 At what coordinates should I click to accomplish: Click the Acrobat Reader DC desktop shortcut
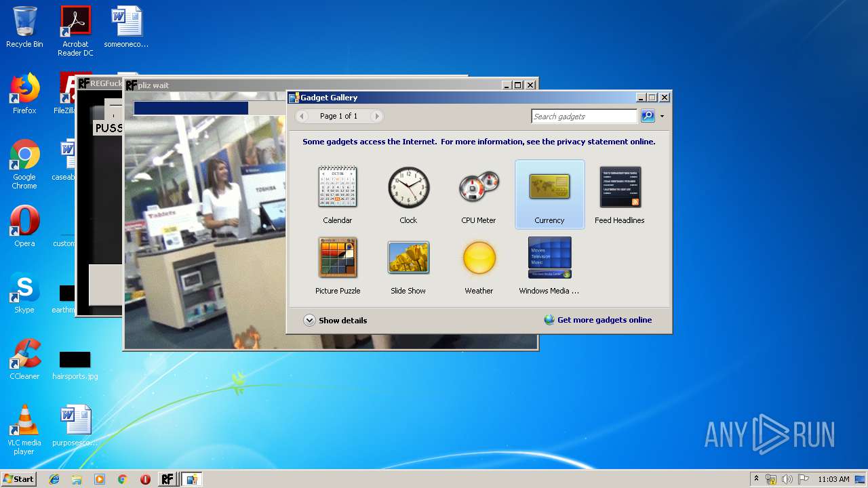point(75,31)
